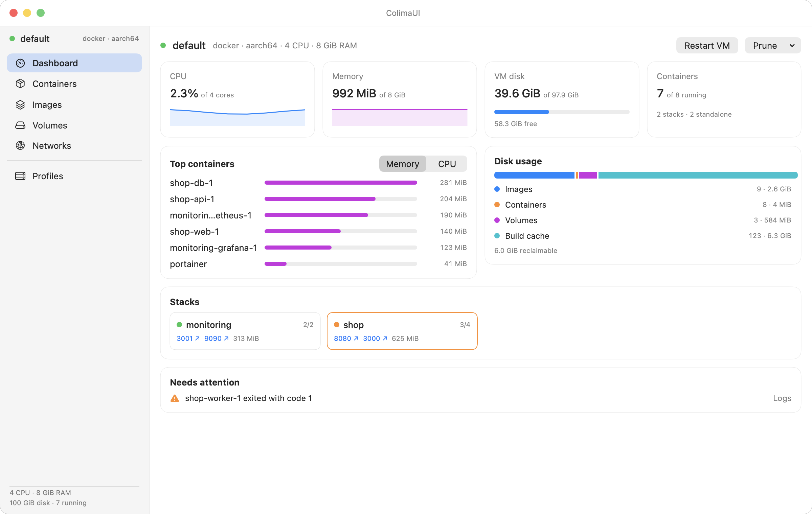Click the arrow icon next to port 3001
This screenshot has height=514, width=812.
(198, 338)
